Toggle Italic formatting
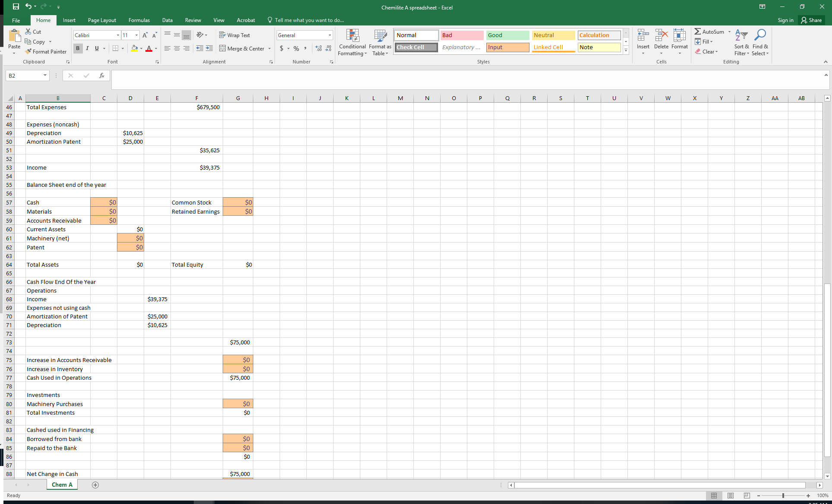Image resolution: width=832 pixels, height=504 pixels. 87,48
